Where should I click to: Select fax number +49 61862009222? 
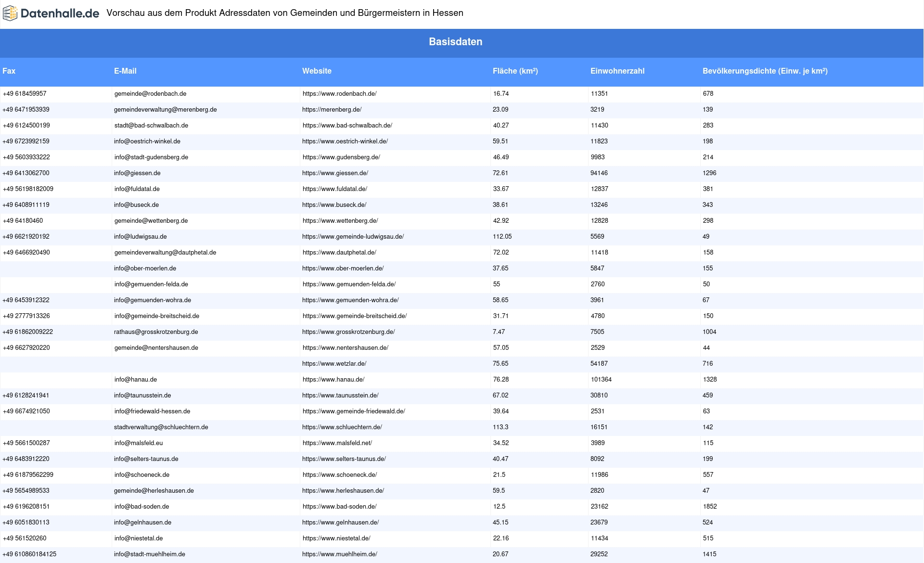[28, 332]
